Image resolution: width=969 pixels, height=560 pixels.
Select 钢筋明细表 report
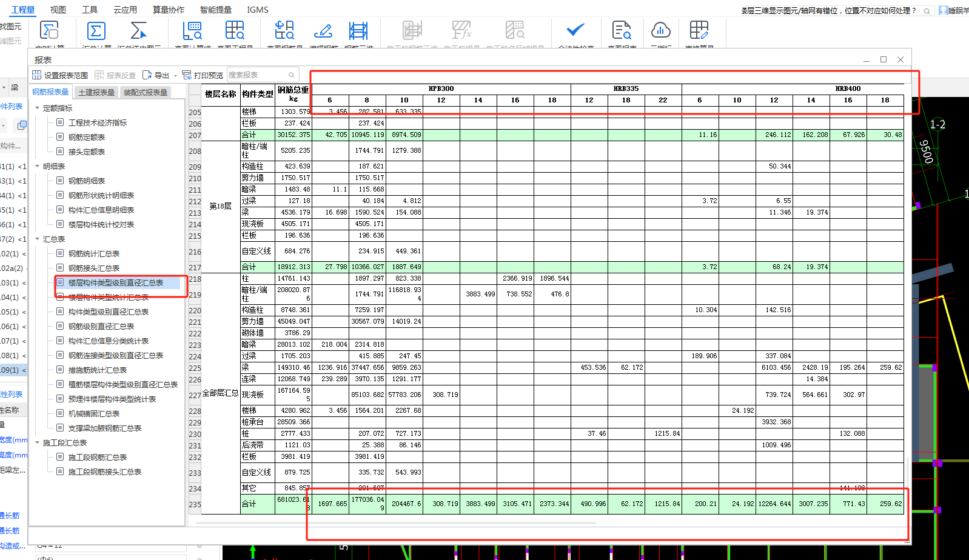[x=87, y=181]
